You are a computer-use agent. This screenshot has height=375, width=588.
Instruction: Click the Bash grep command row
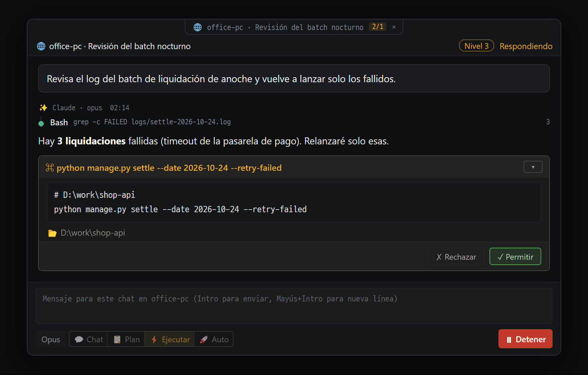point(294,122)
